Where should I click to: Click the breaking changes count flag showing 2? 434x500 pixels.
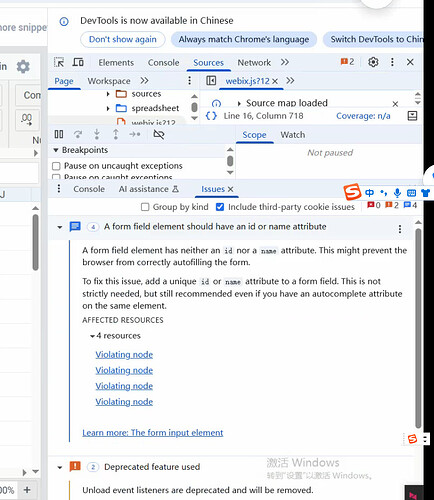[392, 205]
